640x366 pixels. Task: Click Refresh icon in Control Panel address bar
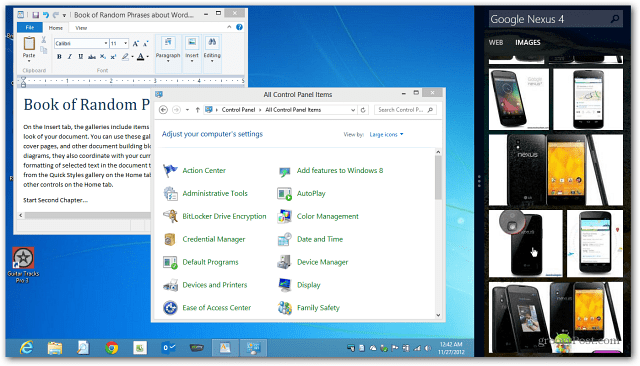coord(363,110)
